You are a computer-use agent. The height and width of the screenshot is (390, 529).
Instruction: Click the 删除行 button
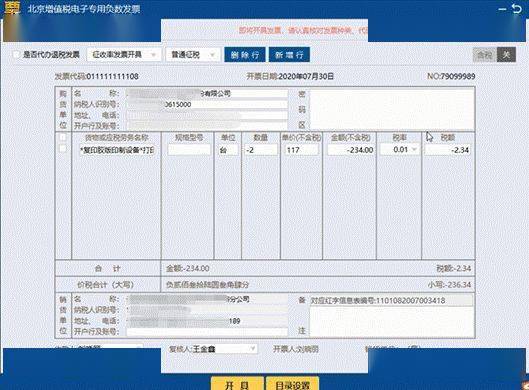(245, 55)
